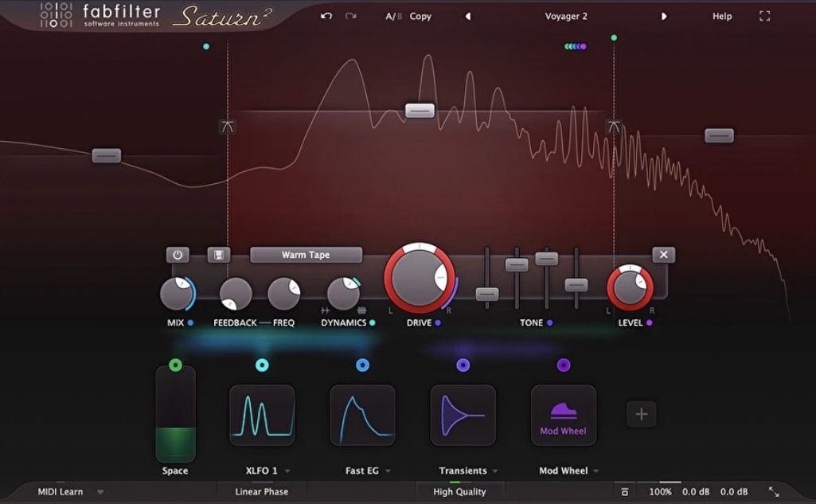Click the Space slider modulation source

[174, 414]
